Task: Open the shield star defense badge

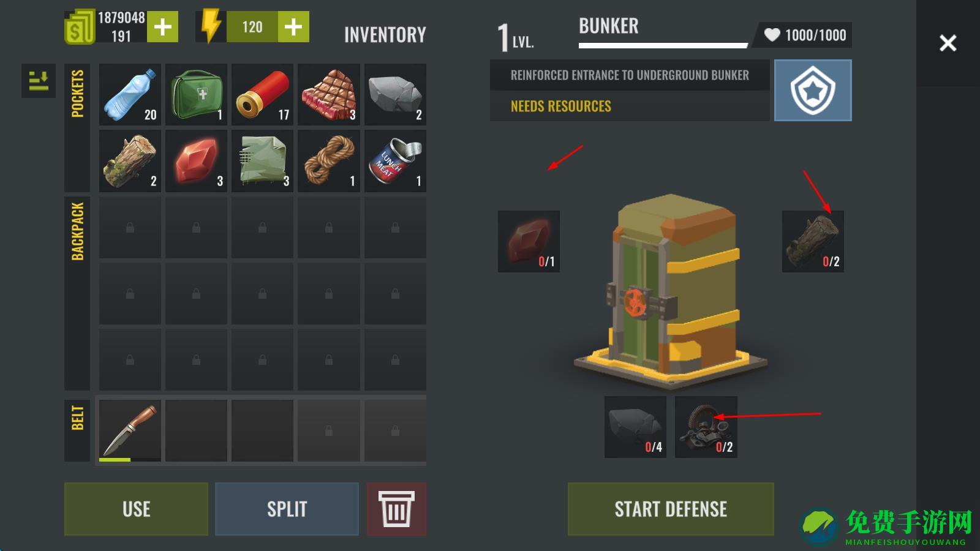Action: click(813, 91)
